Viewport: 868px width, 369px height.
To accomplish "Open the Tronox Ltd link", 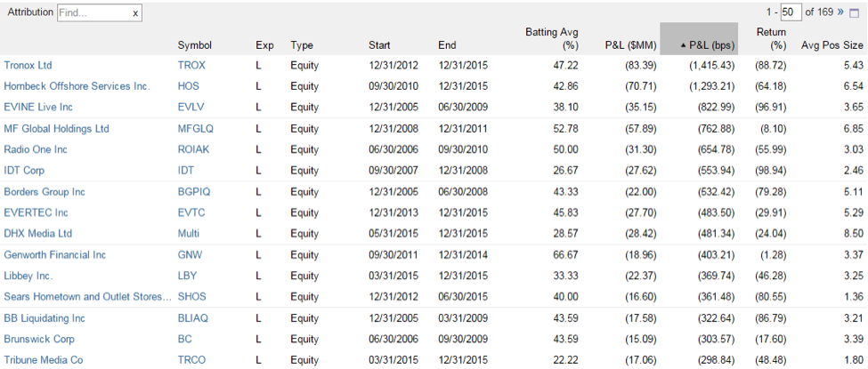I will point(28,65).
